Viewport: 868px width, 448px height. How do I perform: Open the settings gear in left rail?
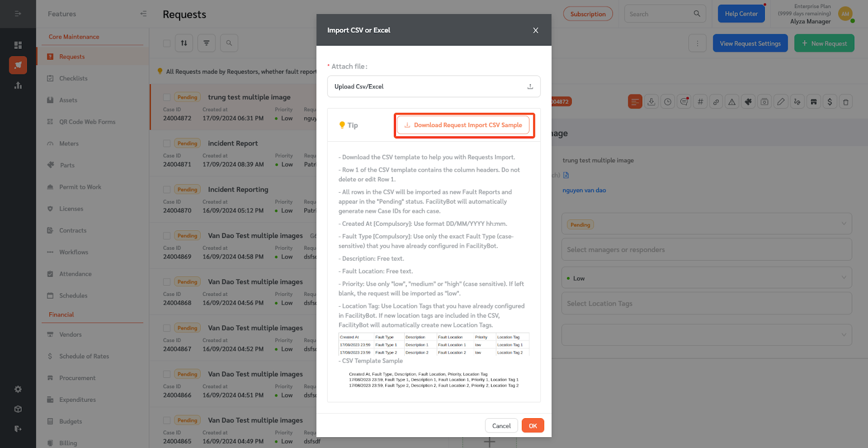18,389
